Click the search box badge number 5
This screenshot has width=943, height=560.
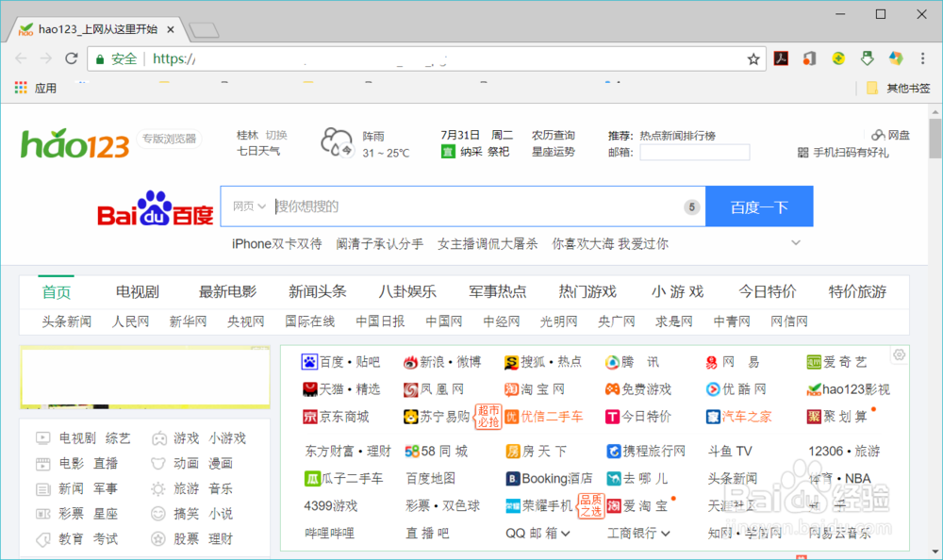pos(691,206)
